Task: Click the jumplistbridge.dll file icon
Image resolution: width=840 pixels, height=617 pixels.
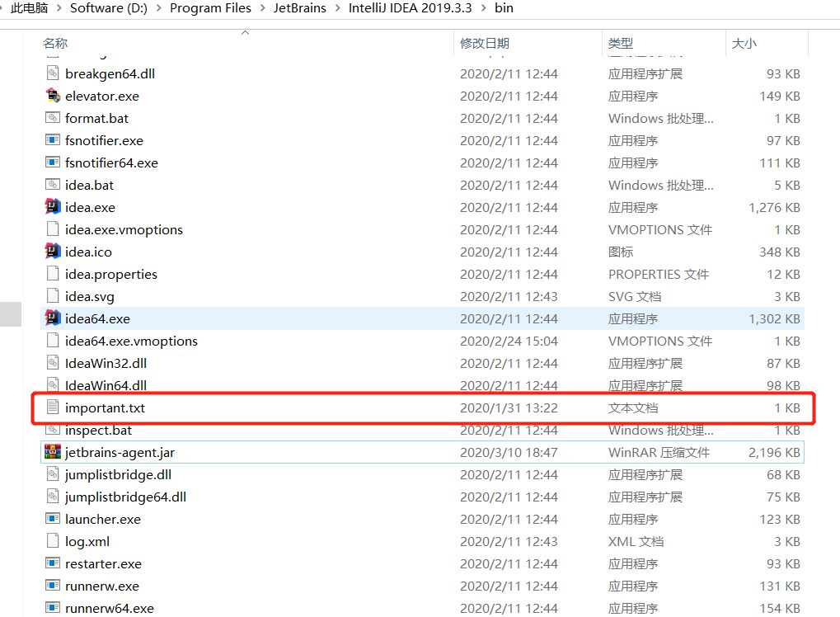Action: 53,473
